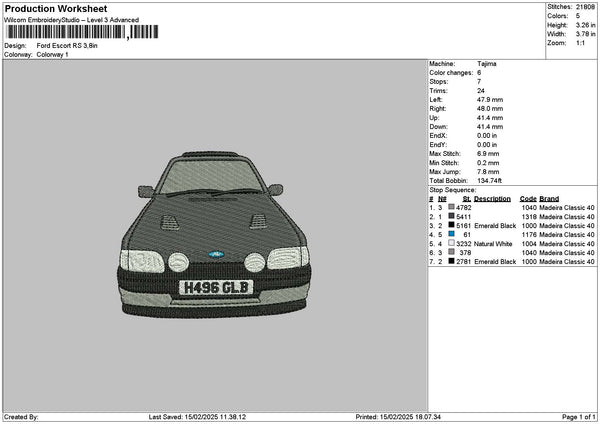Click the Stitches count 21808
600x424 pixels.
pos(586,5)
